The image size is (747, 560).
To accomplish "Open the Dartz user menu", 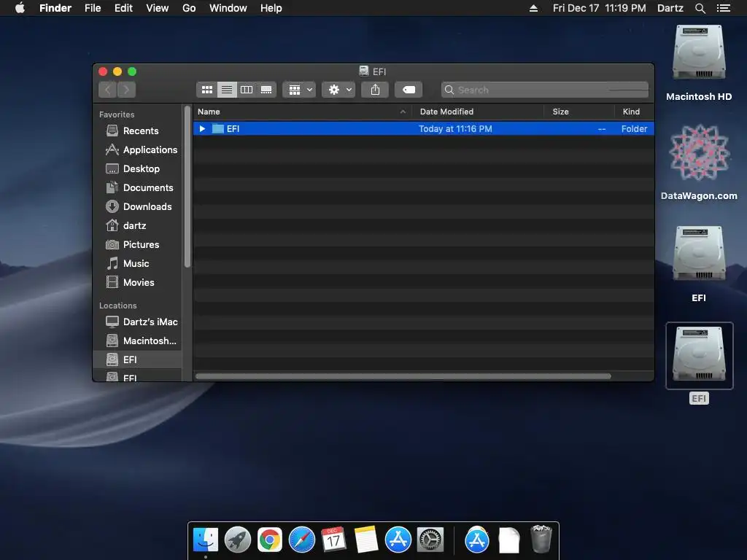I will pyautogui.click(x=670, y=8).
